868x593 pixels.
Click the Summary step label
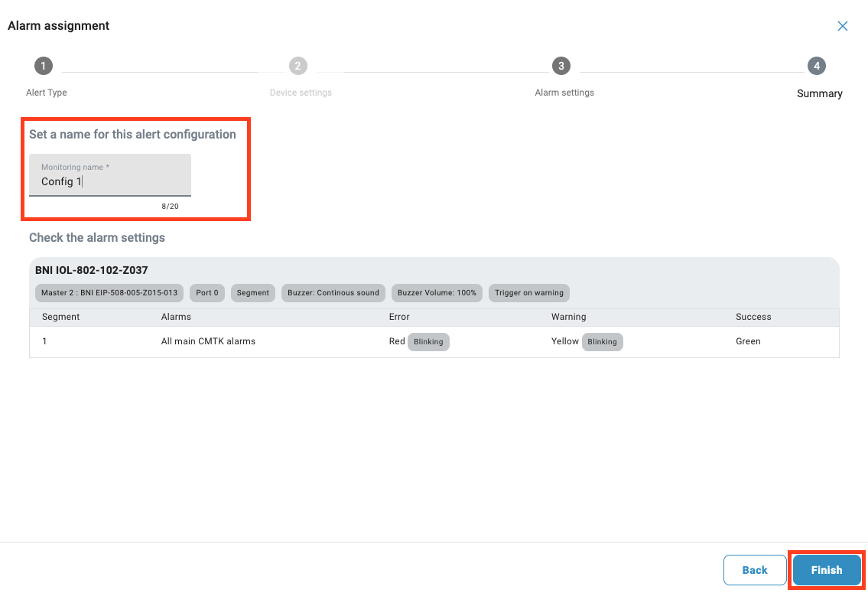[x=819, y=93]
